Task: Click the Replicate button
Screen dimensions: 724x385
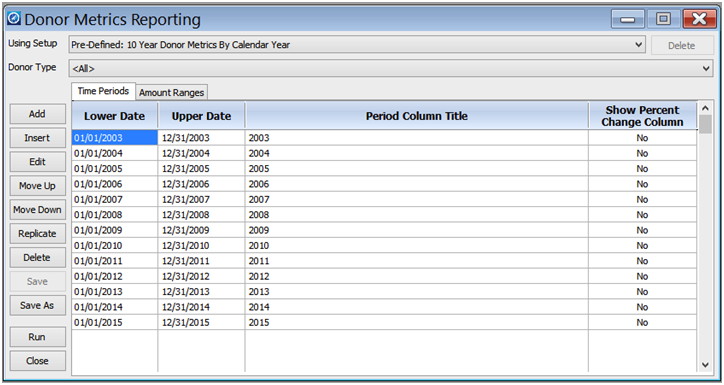Action: pos(37,234)
